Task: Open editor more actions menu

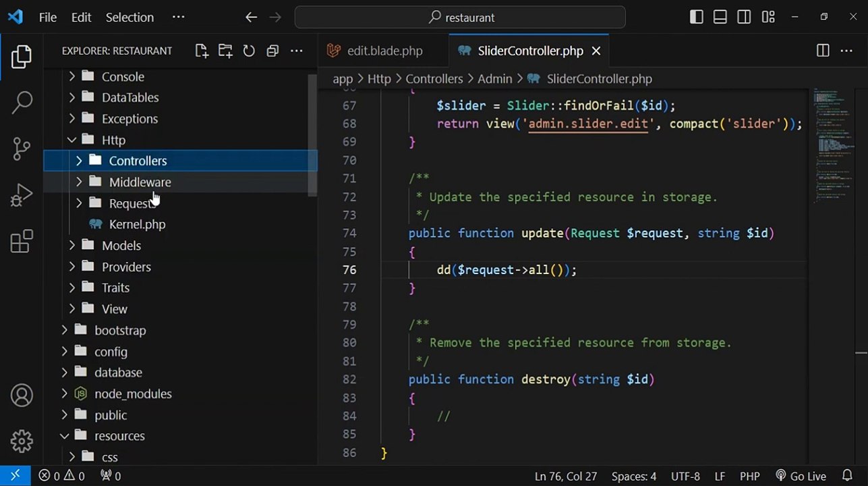Action: [846, 51]
